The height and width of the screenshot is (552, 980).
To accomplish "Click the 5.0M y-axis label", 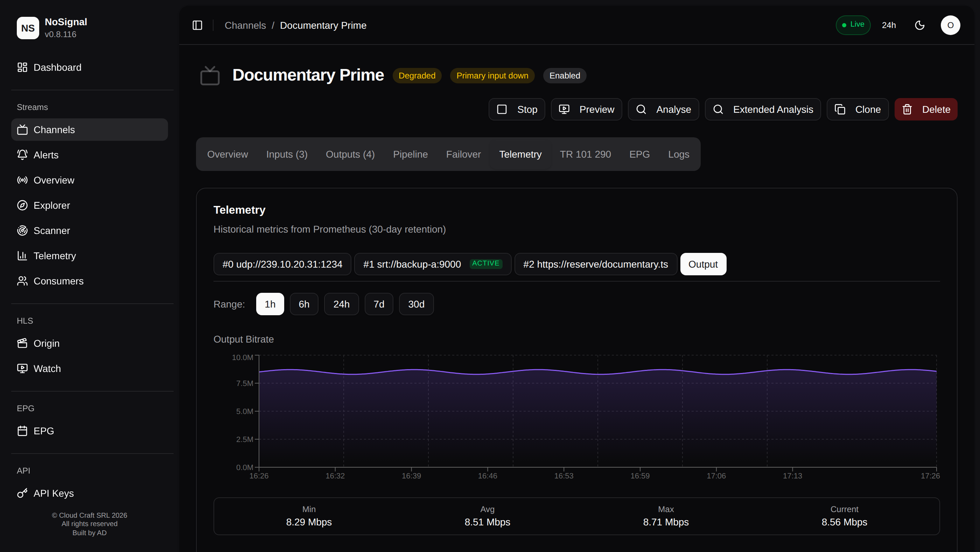I will click(245, 412).
